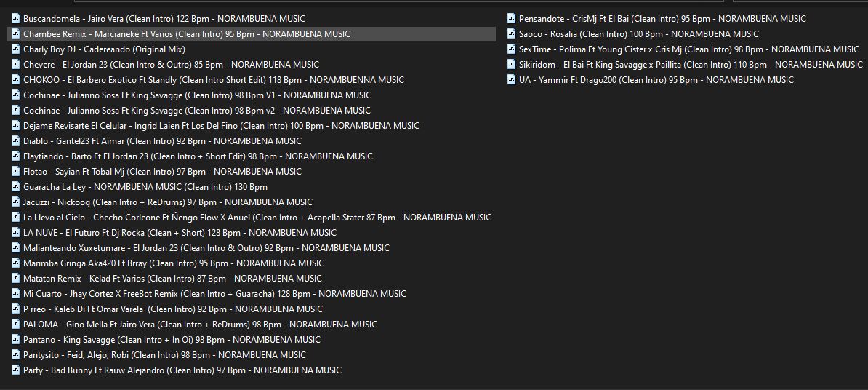The width and height of the screenshot is (868, 390).
Task: Click the icon of Malianteando Xuxetumare
Action: click(x=15, y=248)
